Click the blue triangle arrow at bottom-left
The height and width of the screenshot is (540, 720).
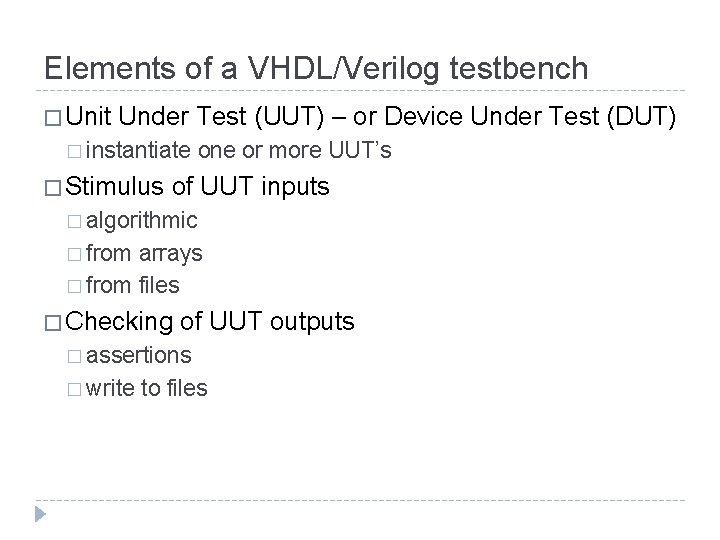40,516
